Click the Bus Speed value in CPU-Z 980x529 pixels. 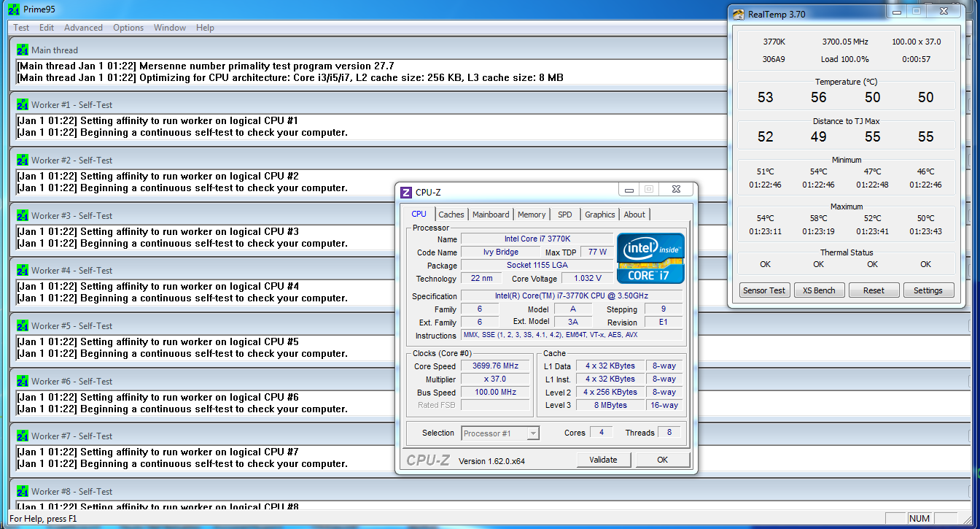[496, 393]
